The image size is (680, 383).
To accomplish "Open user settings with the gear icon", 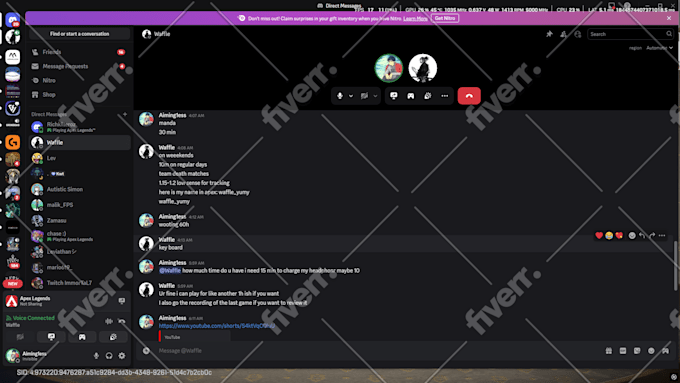I will coord(122,356).
